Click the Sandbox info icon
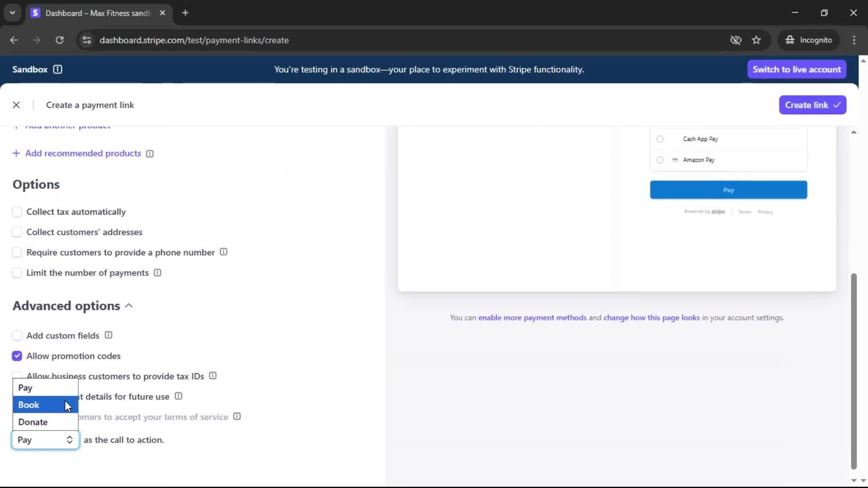This screenshot has height=488, width=868. [57, 69]
